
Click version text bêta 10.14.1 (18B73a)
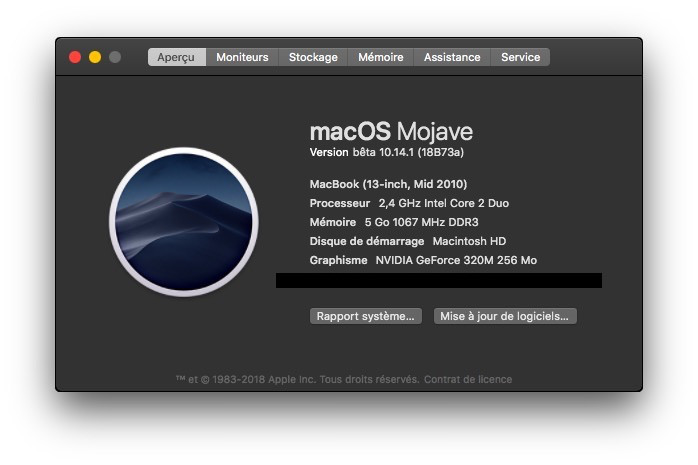pos(408,152)
